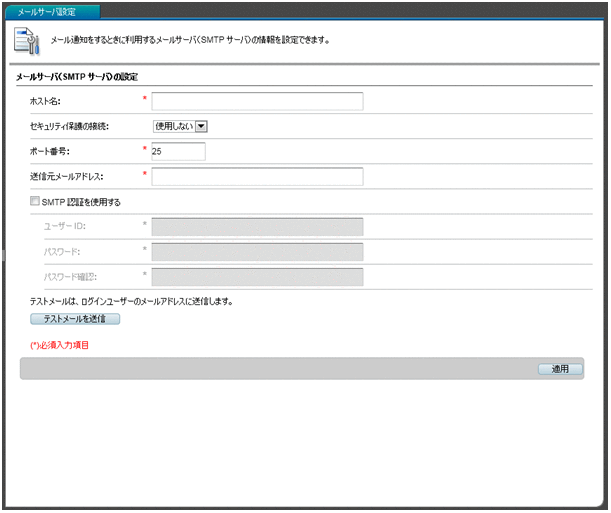This screenshot has height=513, width=611.
Task: Click the パスワード確認 field
Action: pyautogui.click(x=257, y=277)
